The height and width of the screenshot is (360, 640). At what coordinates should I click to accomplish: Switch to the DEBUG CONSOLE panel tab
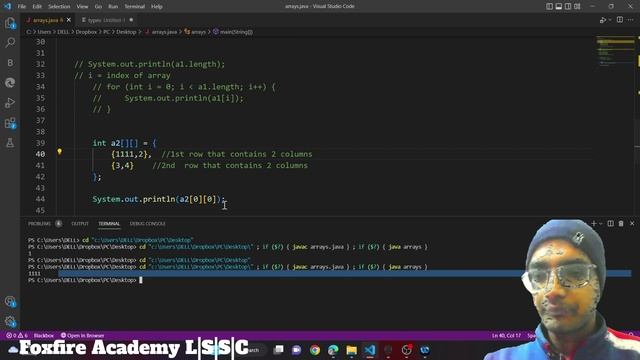point(147,224)
